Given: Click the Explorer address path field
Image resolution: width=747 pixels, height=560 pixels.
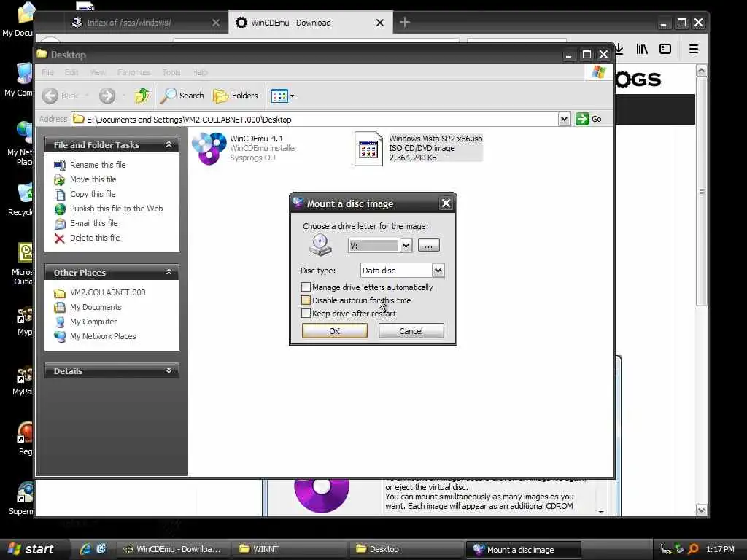Looking at the screenshot, I should (x=315, y=119).
